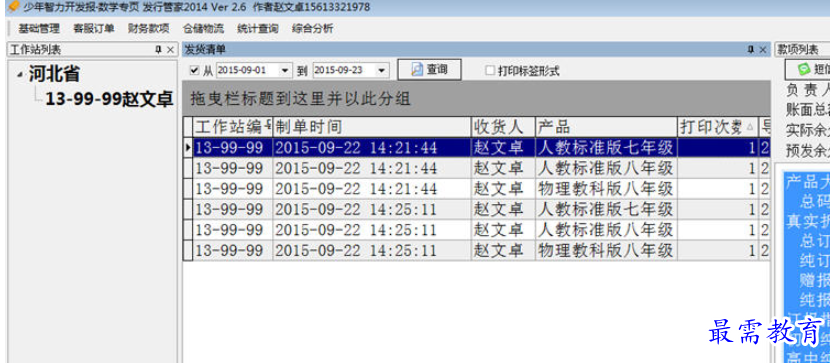Image resolution: width=830 pixels, height=363 pixels.
Task: Open the start date 2015-09-01 dropdown
Action: pos(285,70)
